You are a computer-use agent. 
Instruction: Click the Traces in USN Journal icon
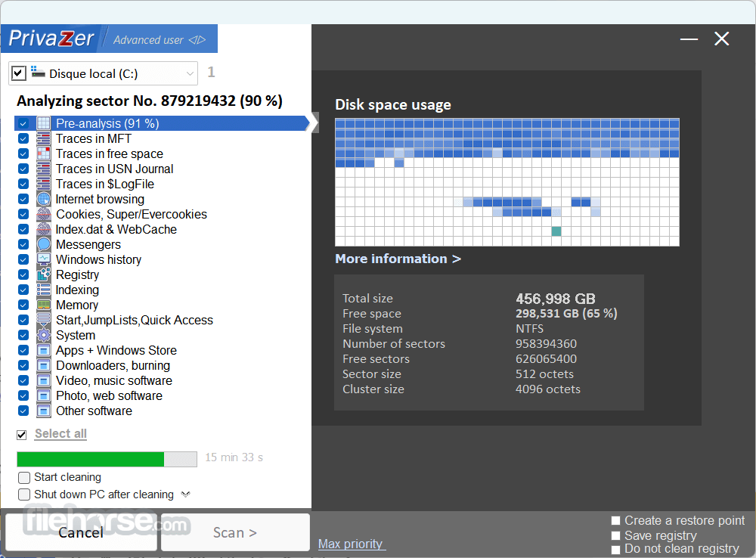tap(43, 169)
